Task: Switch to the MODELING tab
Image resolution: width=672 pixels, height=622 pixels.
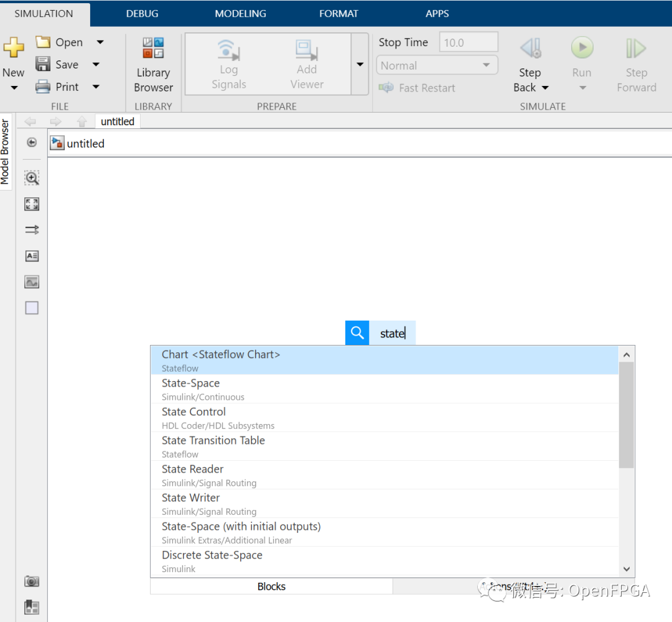Action: pos(240,14)
